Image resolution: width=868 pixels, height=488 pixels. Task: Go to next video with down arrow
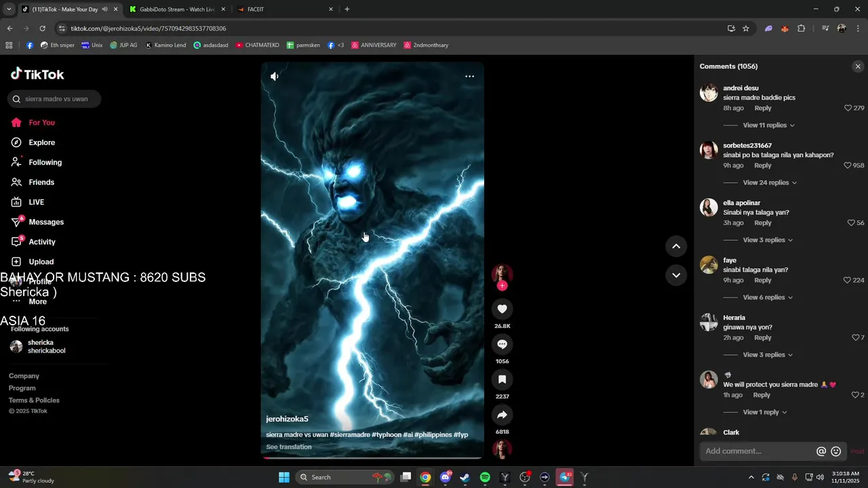tap(676, 275)
